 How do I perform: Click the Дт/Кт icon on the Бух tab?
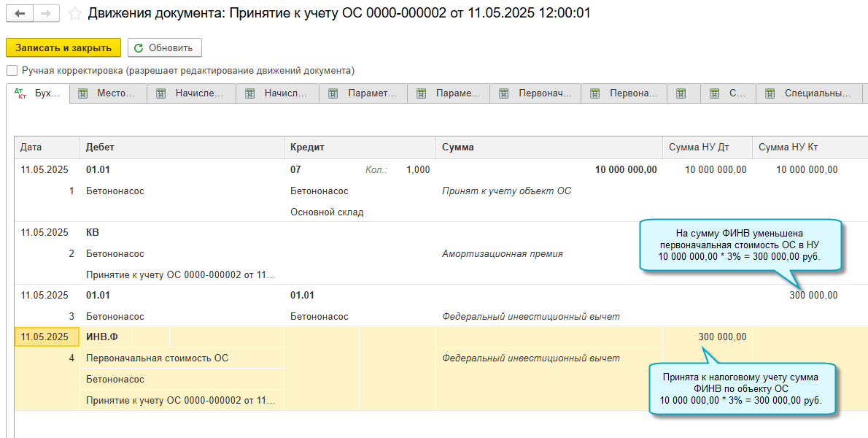(x=21, y=93)
